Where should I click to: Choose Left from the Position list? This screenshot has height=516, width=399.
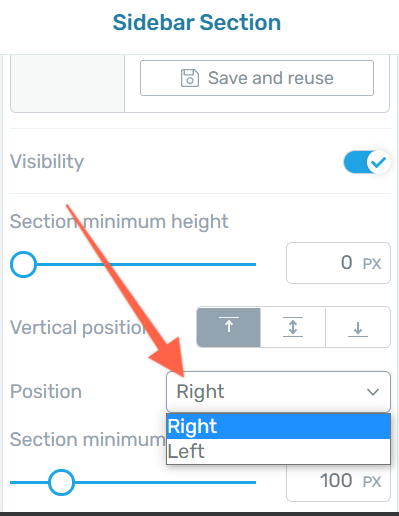click(278, 451)
